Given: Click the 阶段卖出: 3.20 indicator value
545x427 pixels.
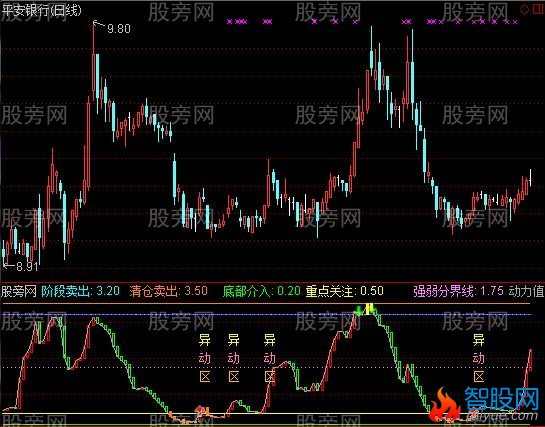Looking at the screenshot, I should coord(81,291).
